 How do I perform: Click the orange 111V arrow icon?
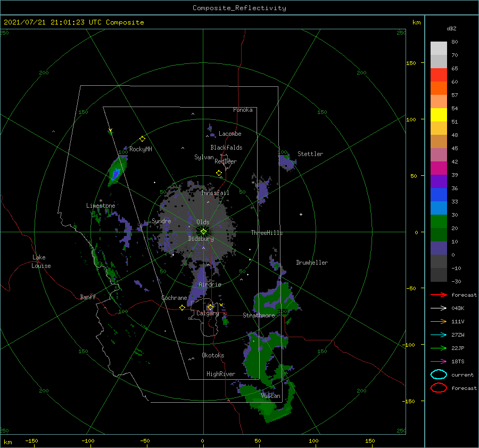(x=439, y=321)
